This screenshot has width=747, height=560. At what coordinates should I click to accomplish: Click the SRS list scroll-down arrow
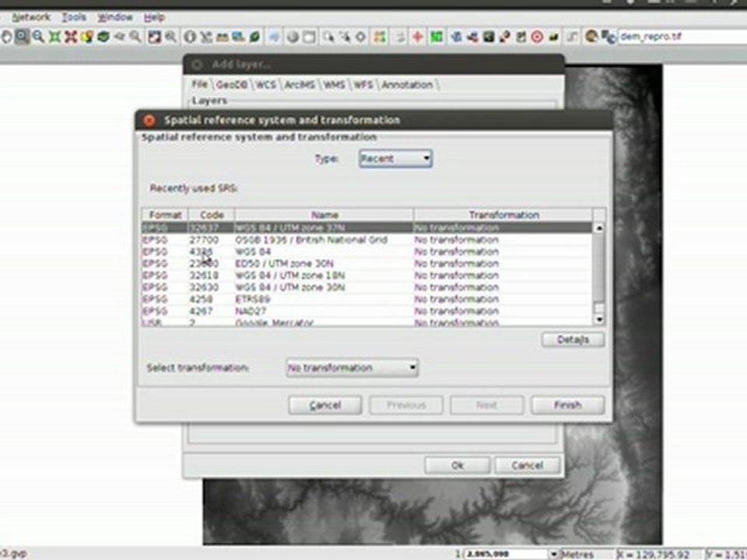coord(599,320)
